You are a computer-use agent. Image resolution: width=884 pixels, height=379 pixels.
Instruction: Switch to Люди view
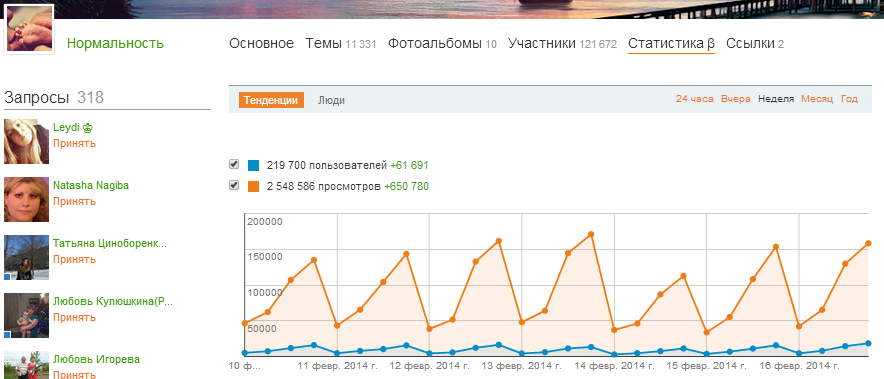pyautogui.click(x=331, y=100)
